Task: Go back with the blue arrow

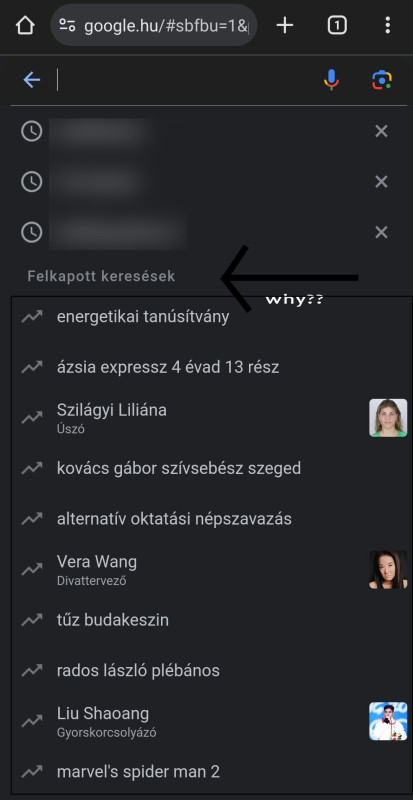Action: coord(32,80)
